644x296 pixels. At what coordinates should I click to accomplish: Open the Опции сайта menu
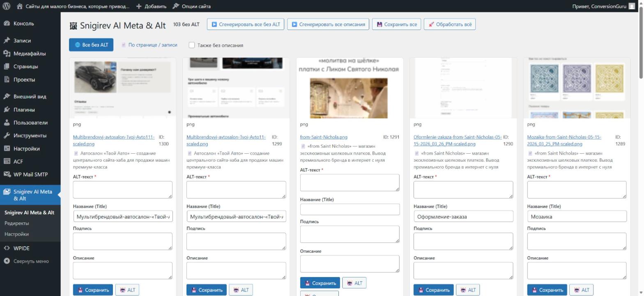tap(191, 6)
